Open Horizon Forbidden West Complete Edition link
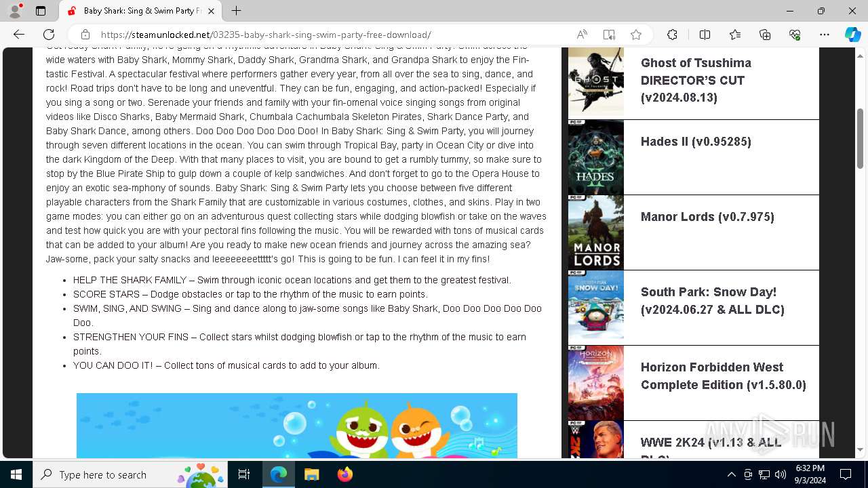This screenshot has height=488, width=868. [724, 376]
